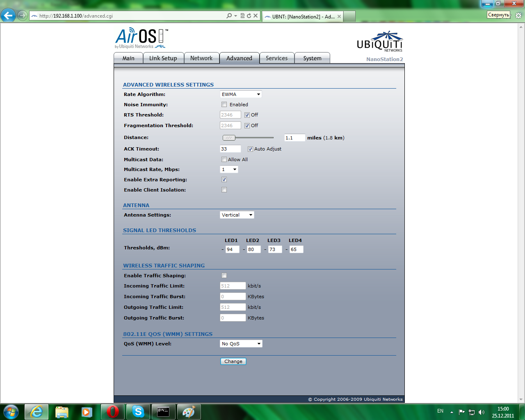
Task: Open Rate Algorithm dropdown
Action: 241,94
